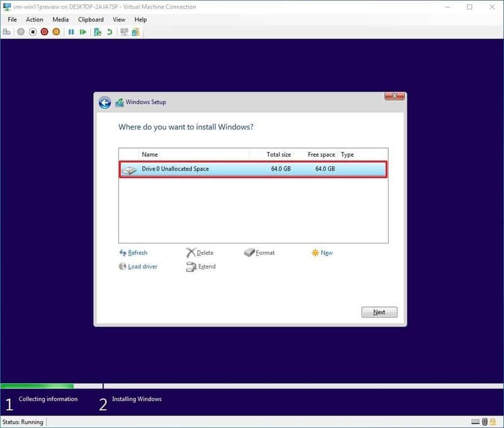The image size is (504, 428).
Task: Click the 64.0 GB total size value
Action: click(x=281, y=169)
